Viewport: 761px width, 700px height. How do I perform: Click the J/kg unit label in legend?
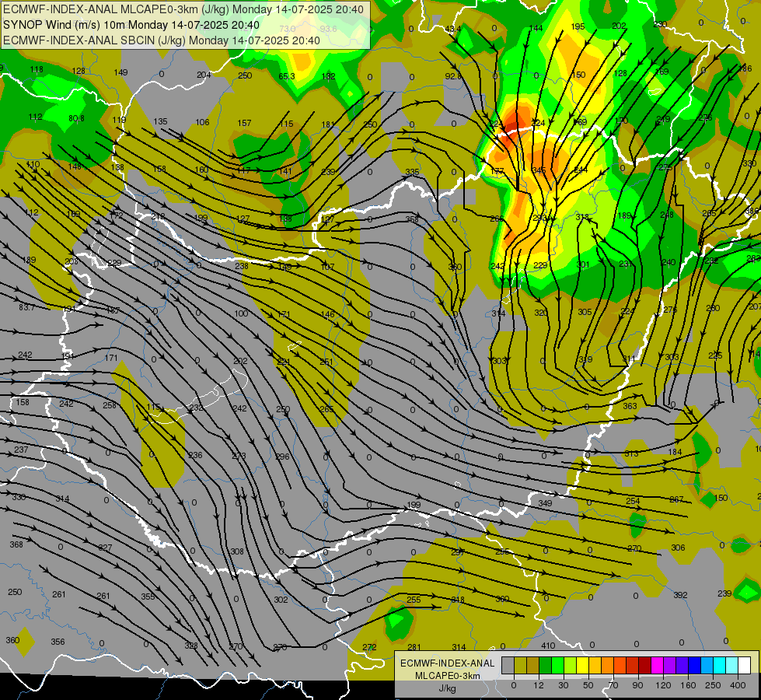pos(447,688)
